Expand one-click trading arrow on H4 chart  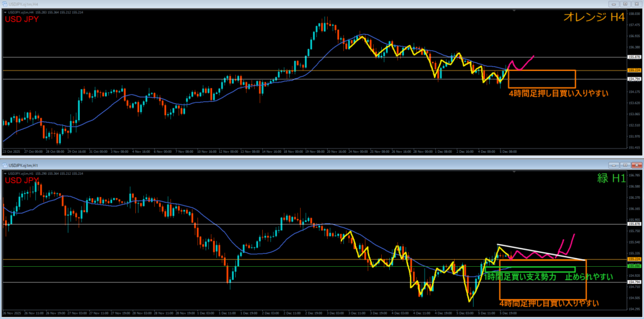(x=5, y=12)
